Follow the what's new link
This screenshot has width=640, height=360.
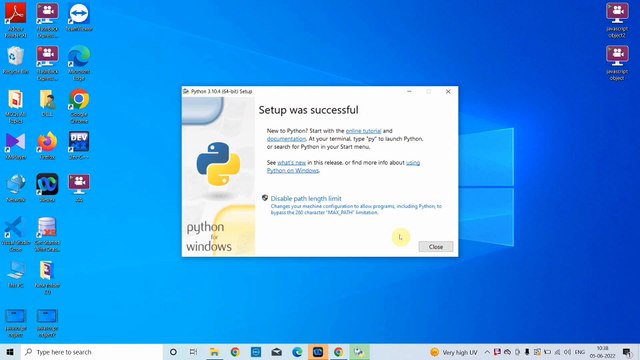pyautogui.click(x=291, y=162)
